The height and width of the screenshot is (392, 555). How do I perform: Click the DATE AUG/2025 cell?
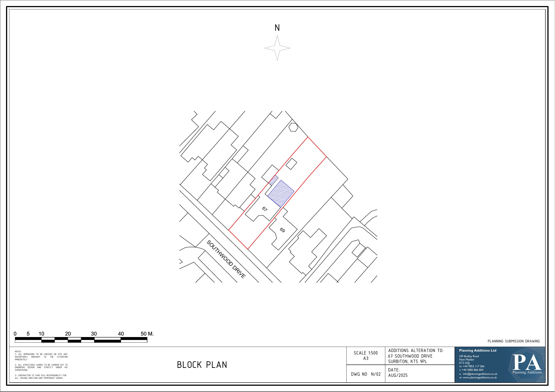click(x=398, y=372)
